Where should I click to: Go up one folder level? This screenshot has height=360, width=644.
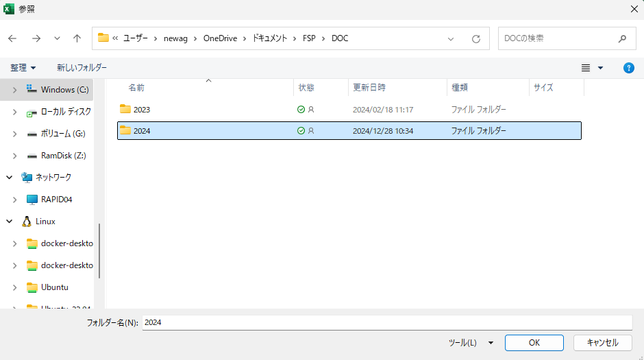click(77, 38)
